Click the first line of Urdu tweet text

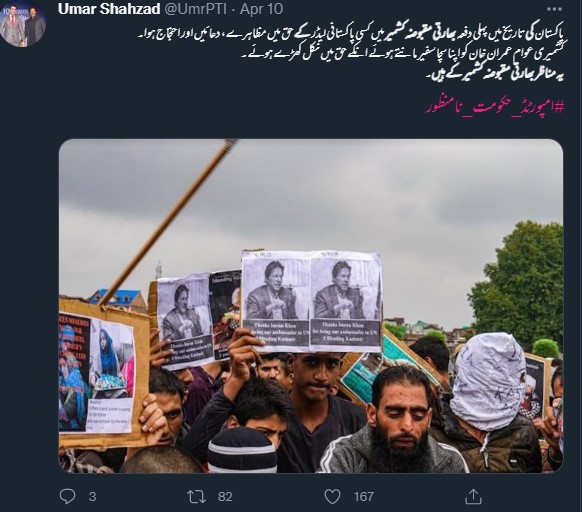(351, 34)
